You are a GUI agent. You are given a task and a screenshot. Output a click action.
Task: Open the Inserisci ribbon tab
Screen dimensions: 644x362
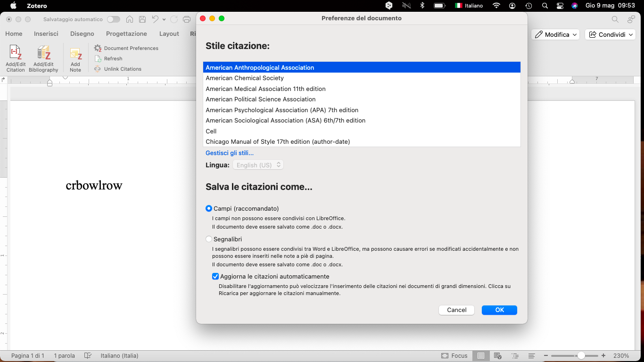46,33
